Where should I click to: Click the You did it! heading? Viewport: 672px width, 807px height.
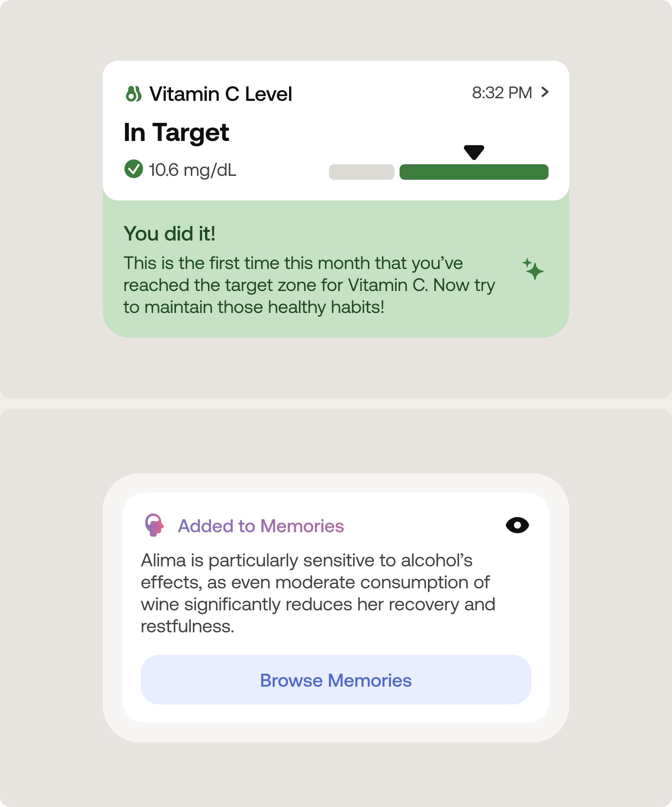(169, 234)
